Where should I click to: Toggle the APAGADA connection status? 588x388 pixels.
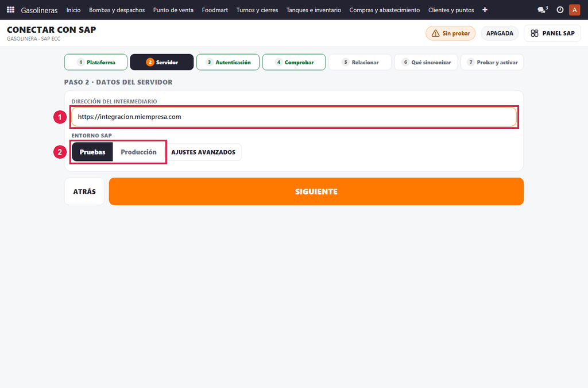[x=500, y=33]
